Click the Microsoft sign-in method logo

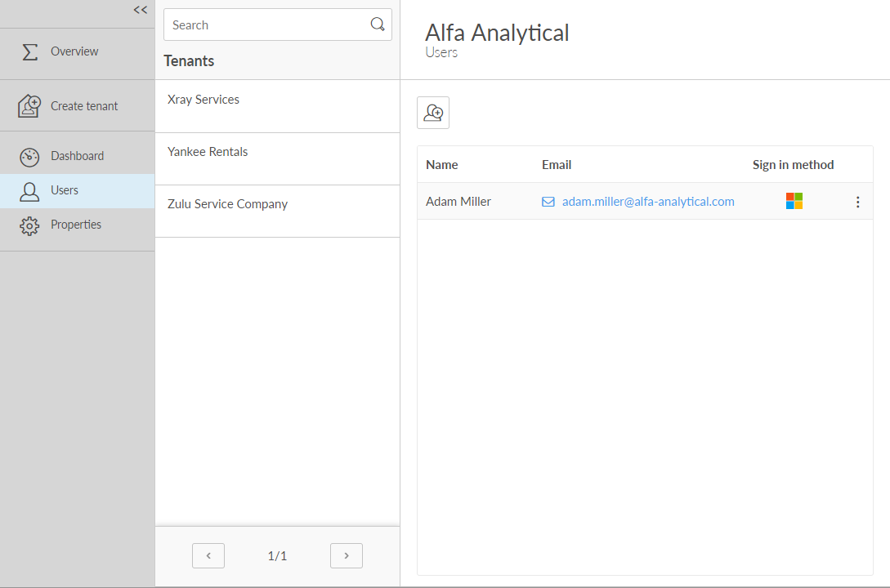click(x=794, y=201)
